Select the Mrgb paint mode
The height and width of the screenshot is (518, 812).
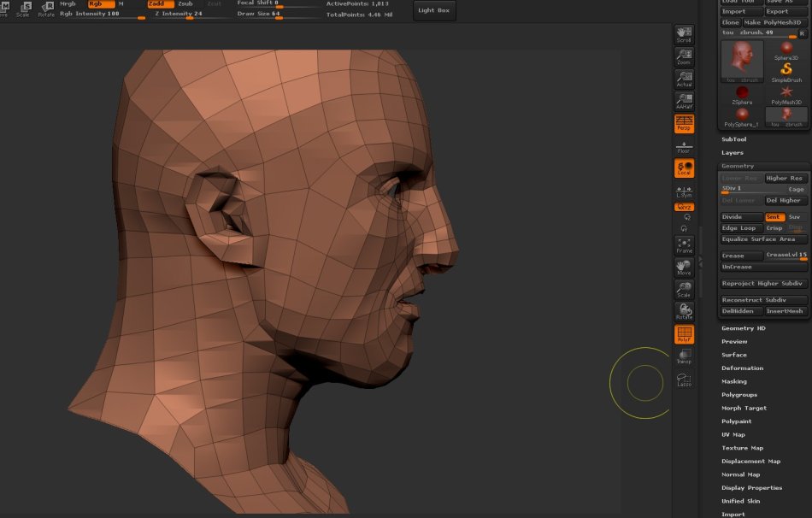(x=68, y=4)
